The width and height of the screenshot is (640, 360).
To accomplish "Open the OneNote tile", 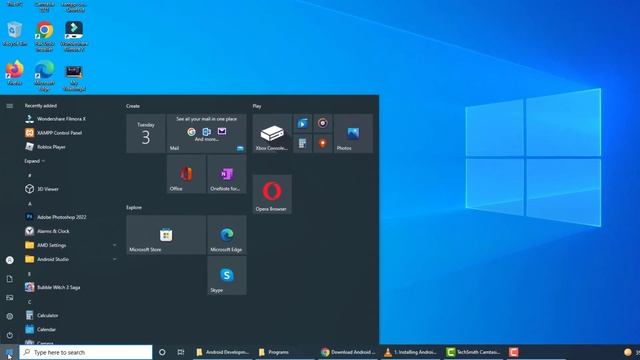I will click(227, 174).
